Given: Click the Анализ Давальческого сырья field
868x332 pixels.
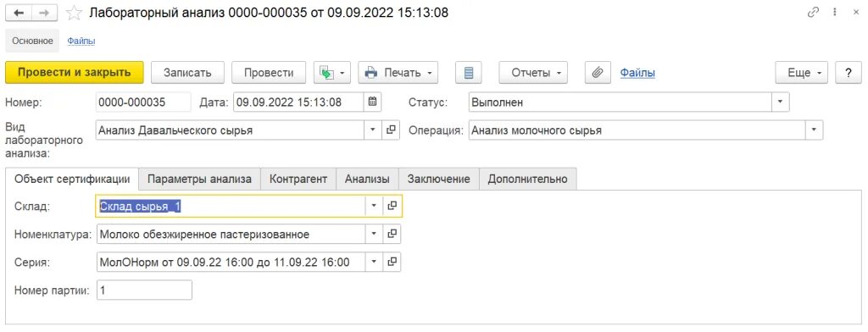Looking at the screenshot, I should (x=231, y=130).
